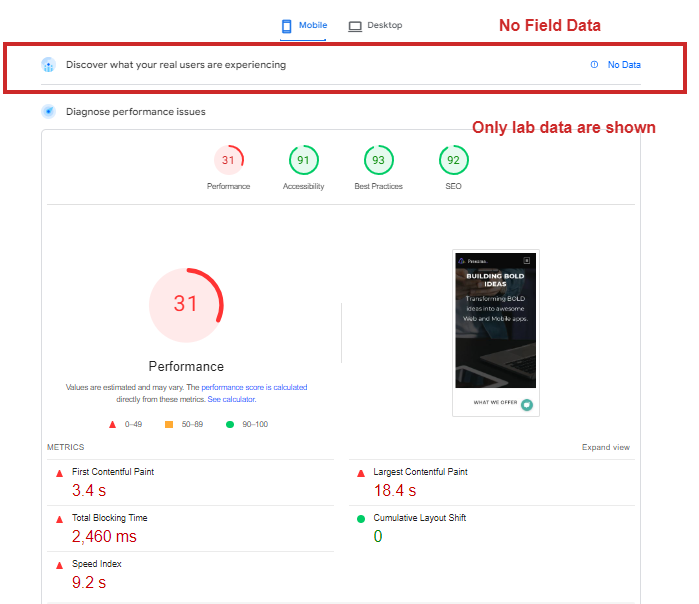
Task: Click the First Contentful Paint label
Action: pyautogui.click(x=113, y=472)
